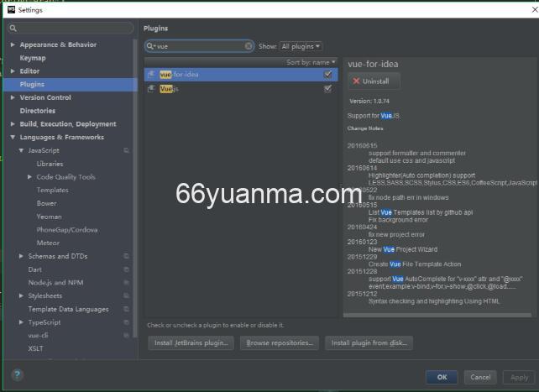Open Yeoman settings
This screenshot has width=539, height=392.
tap(50, 217)
